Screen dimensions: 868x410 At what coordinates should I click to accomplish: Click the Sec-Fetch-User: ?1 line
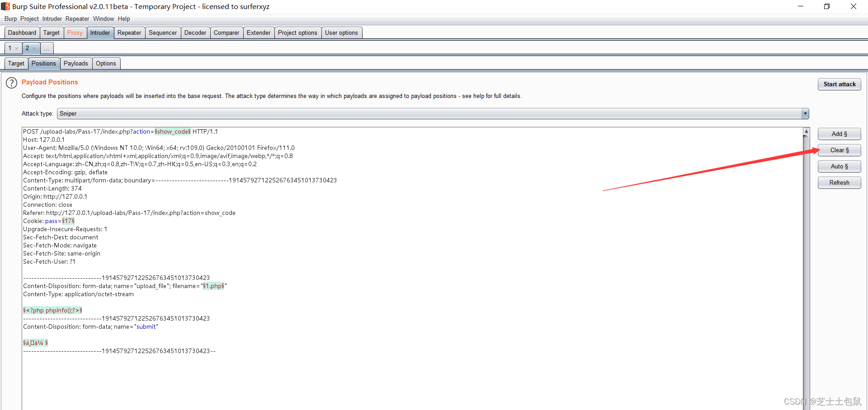click(49, 261)
